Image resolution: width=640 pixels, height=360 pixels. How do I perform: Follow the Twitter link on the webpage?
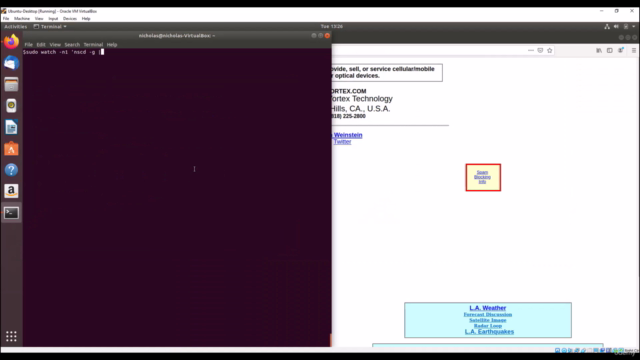click(342, 142)
